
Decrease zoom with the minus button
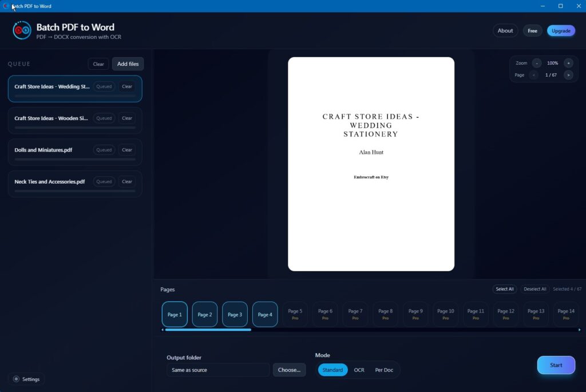[537, 63]
